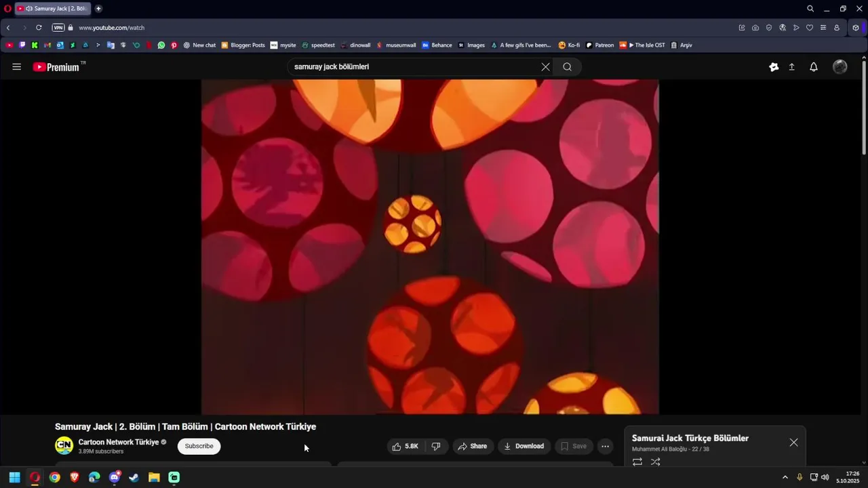The width and height of the screenshot is (868, 488).
Task: Open the CN channel avatar
Action: coord(64,446)
